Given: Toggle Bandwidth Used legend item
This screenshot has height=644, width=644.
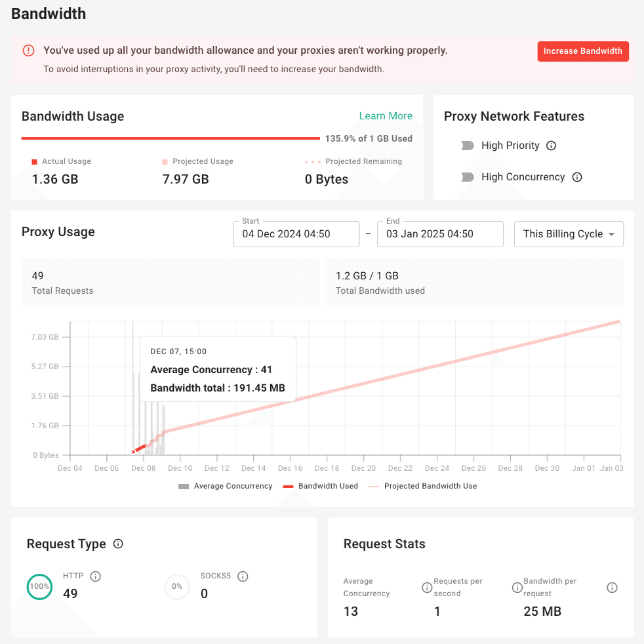Looking at the screenshot, I should point(320,486).
